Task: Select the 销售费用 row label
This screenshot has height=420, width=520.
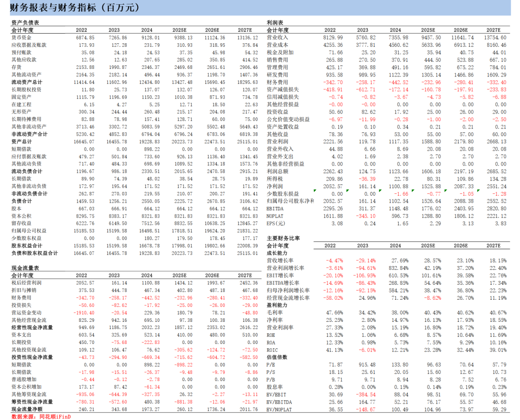Action: coord(277,60)
